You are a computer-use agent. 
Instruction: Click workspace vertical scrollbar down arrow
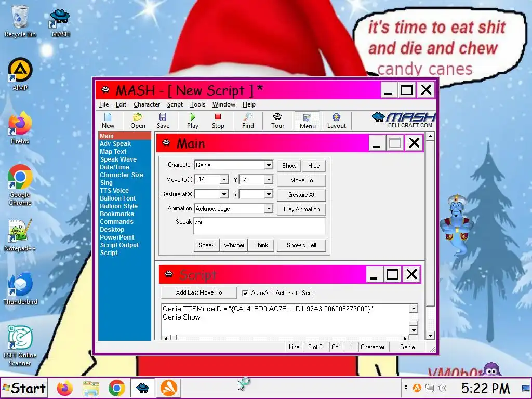pyautogui.click(x=430, y=336)
